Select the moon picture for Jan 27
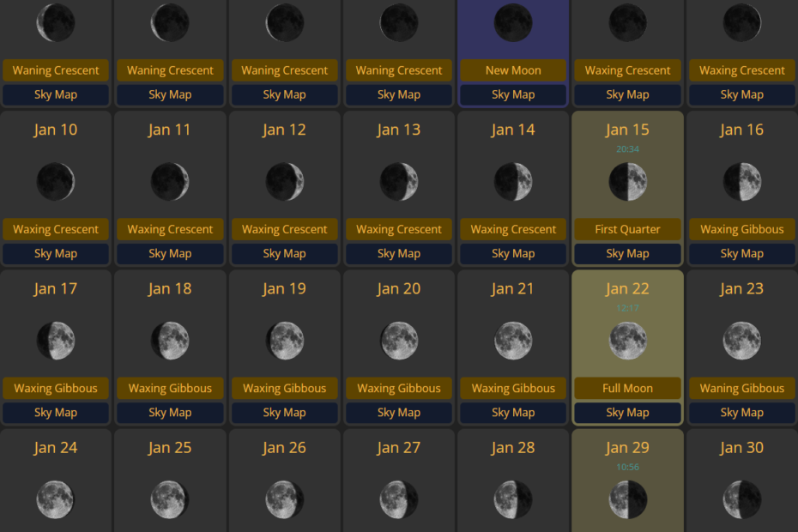 (399, 499)
